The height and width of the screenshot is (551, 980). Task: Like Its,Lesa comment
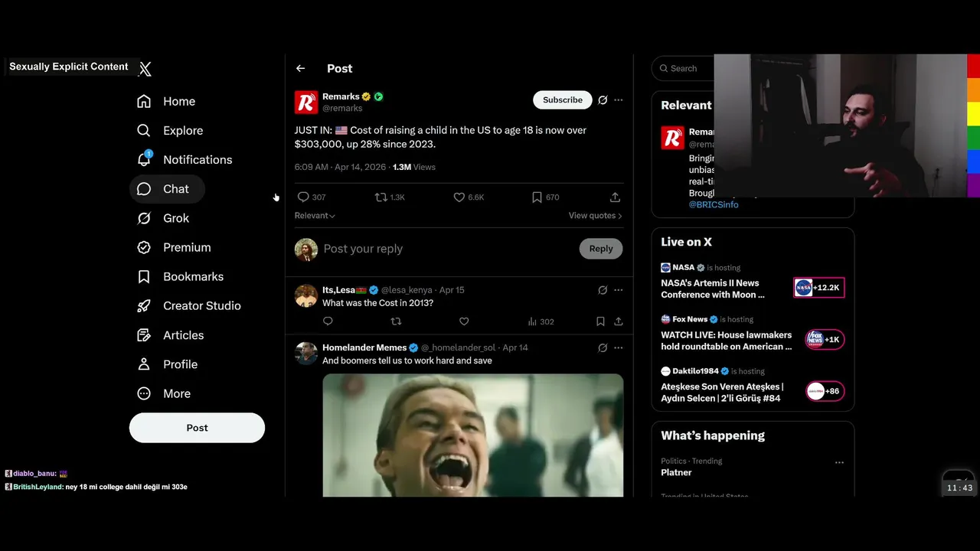click(x=464, y=321)
